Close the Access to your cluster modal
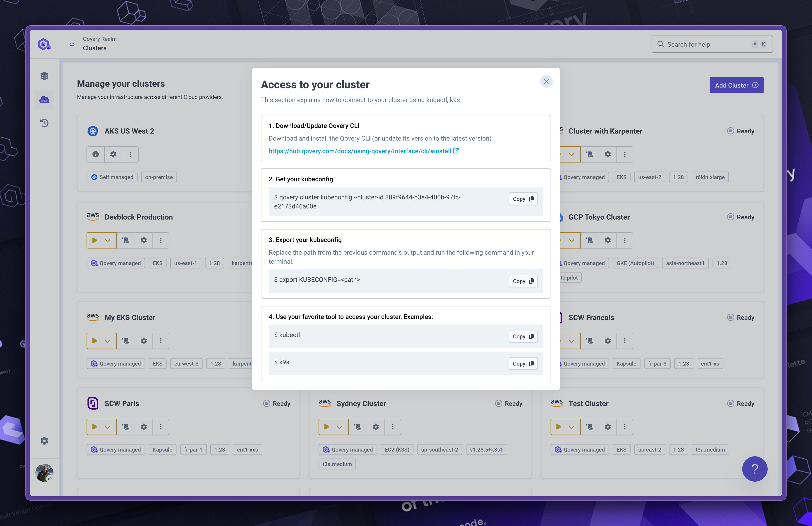The width and height of the screenshot is (812, 526). point(546,81)
